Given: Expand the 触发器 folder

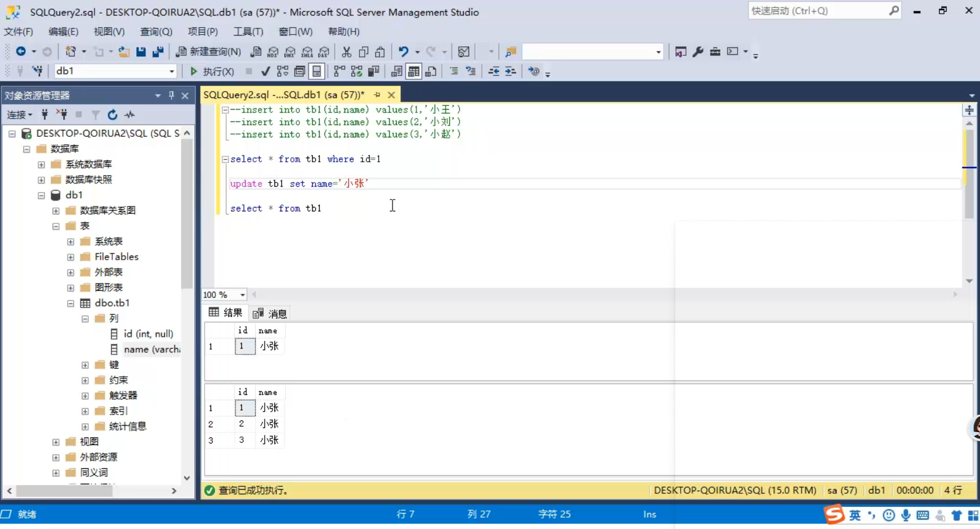Looking at the screenshot, I should coord(85,396).
